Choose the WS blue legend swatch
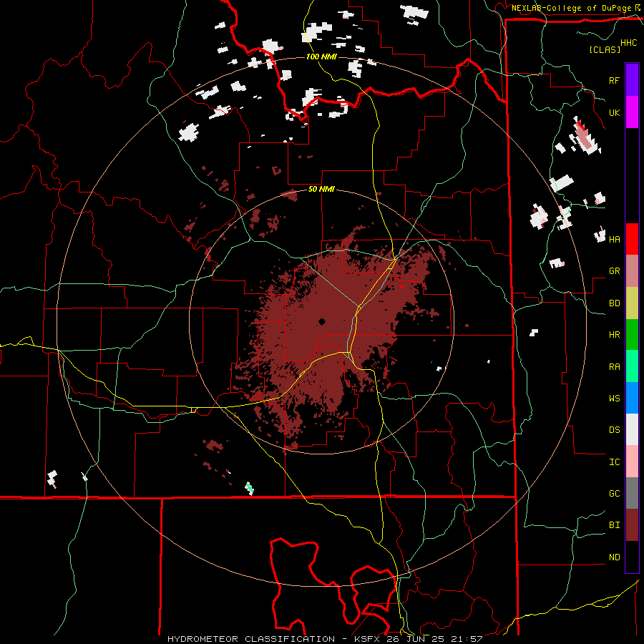Image resolution: width=644 pixels, height=644 pixels. tap(632, 398)
